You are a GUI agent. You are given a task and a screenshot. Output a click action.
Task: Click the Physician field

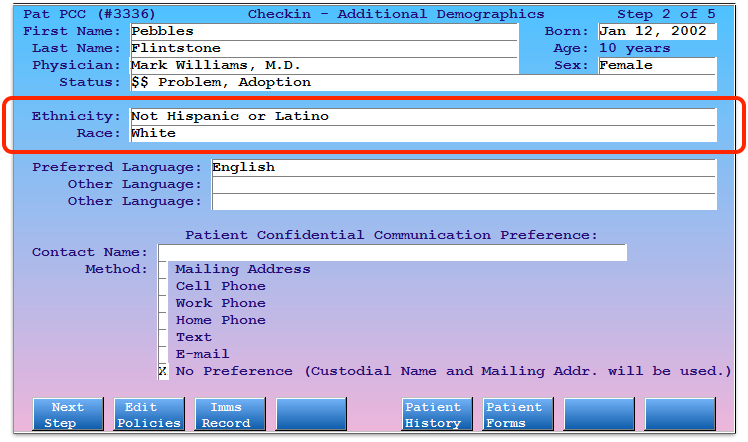tap(324, 65)
